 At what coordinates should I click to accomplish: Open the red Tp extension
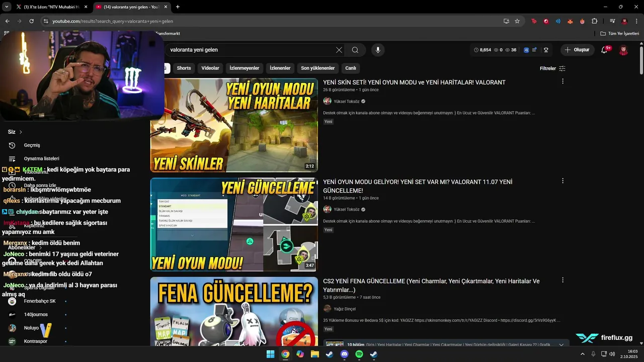534,21
